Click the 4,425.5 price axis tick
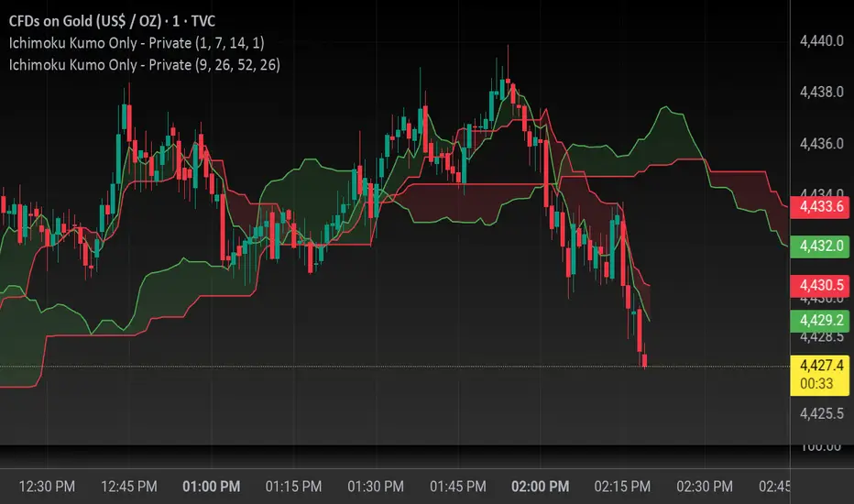This screenshot has height=504, width=854. pos(821,413)
